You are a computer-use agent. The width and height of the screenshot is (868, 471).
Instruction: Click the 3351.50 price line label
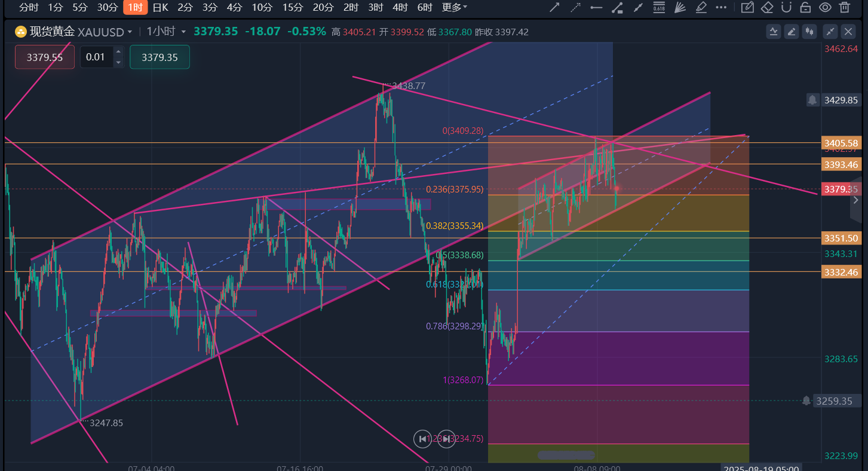click(x=841, y=238)
